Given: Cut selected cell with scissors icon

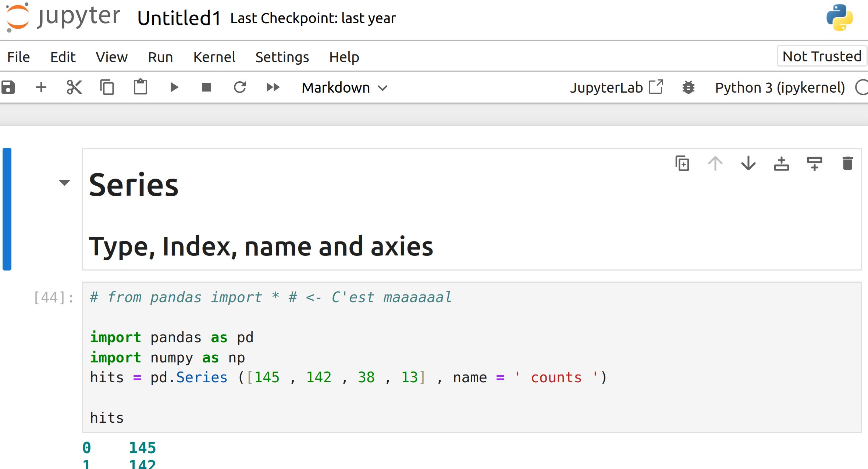Looking at the screenshot, I should 74,87.
